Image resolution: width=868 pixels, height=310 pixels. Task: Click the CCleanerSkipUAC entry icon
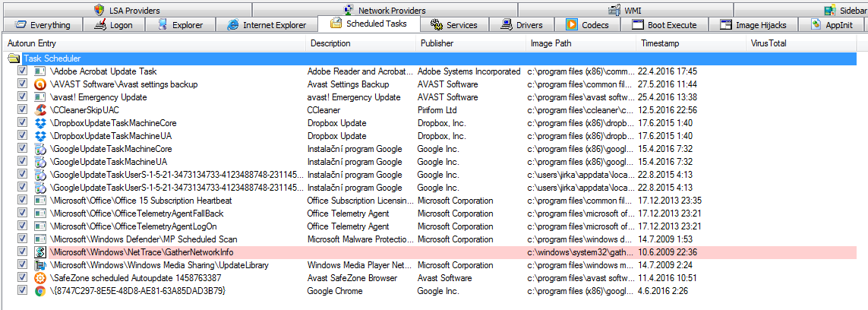[x=40, y=110]
